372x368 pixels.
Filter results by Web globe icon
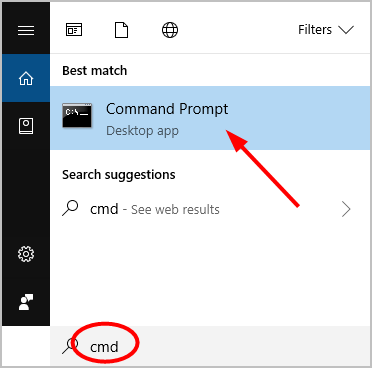(170, 30)
